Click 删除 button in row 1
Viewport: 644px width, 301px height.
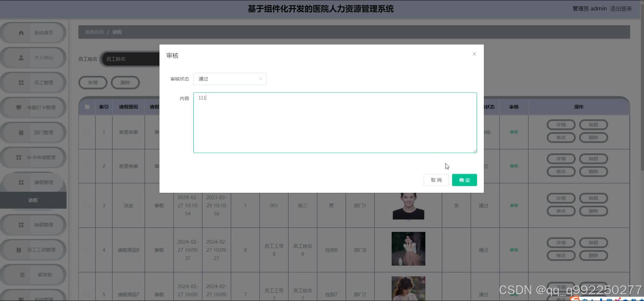(593, 138)
